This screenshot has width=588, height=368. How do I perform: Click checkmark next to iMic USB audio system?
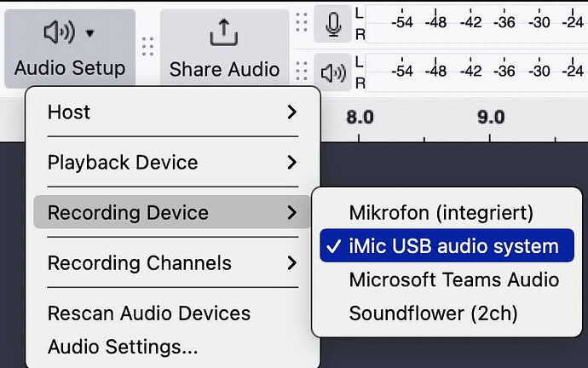click(x=333, y=246)
